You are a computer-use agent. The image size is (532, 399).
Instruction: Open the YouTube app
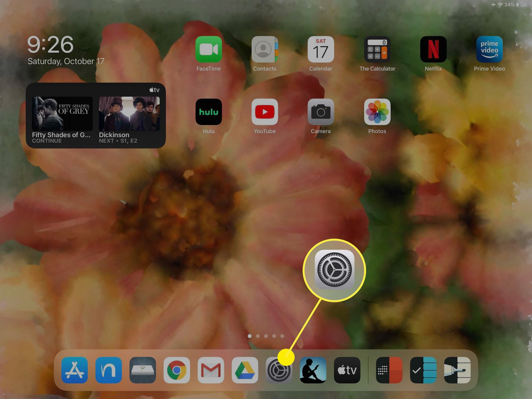pos(265,112)
